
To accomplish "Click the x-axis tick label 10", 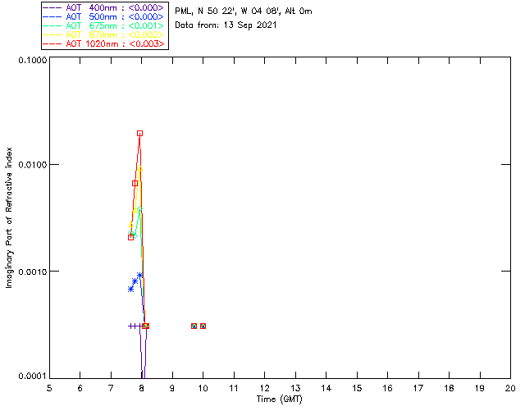I will tap(203, 388).
